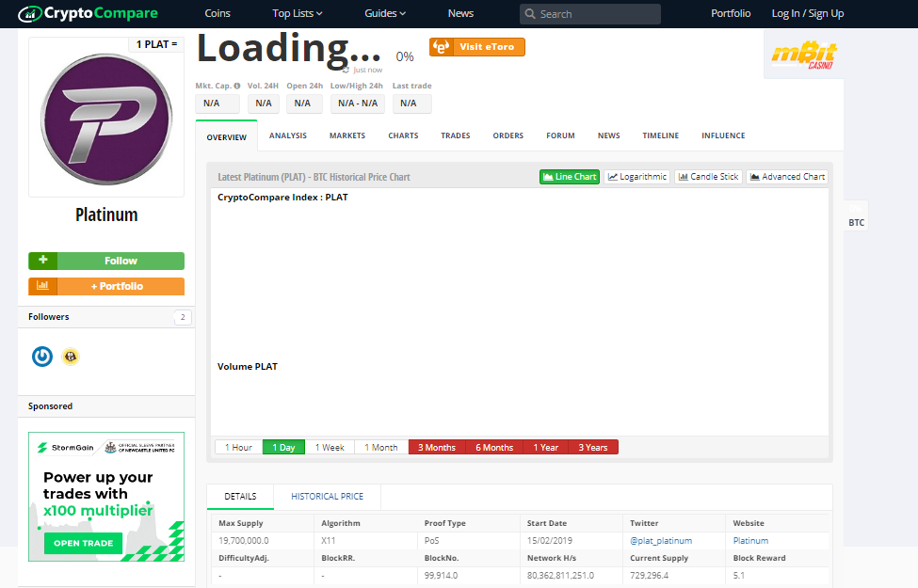Select the 3 Months time range
918x588 pixels.
[437, 448]
